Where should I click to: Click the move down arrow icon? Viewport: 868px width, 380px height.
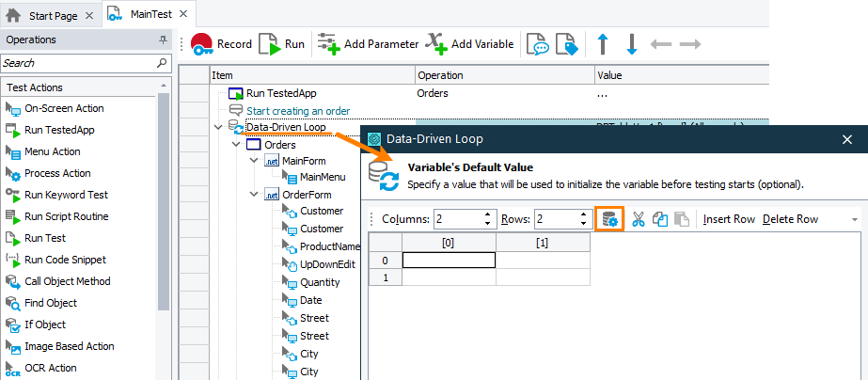(x=632, y=44)
